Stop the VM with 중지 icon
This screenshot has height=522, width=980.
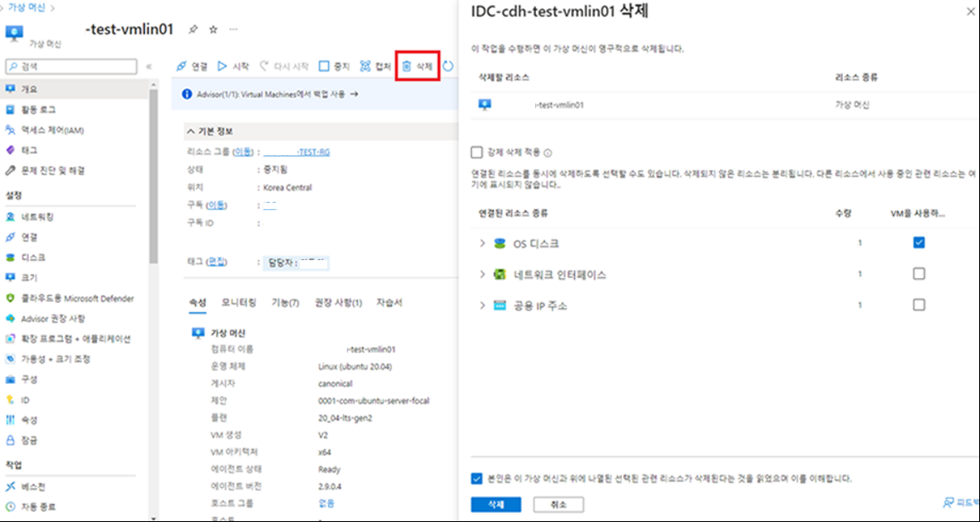coord(324,67)
